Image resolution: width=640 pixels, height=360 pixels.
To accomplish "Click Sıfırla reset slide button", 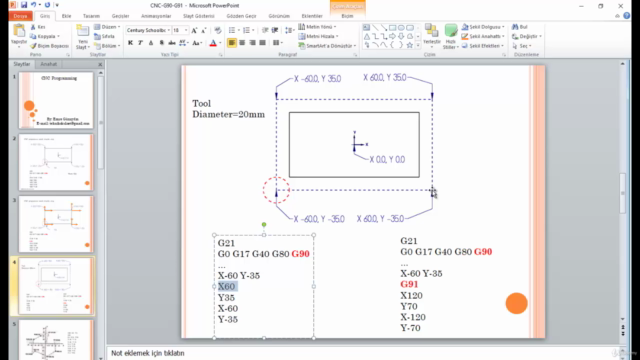I will (x=105, y=36).
